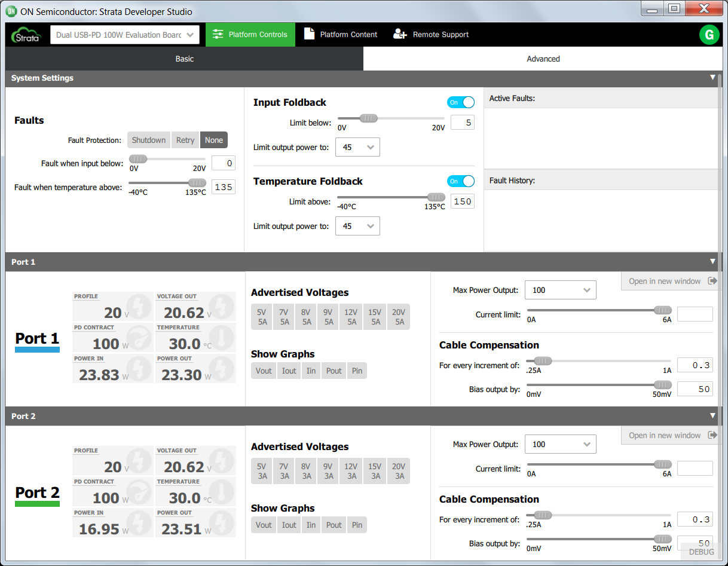
Task: Click Port 2 Open in new window icon
Action: 712,435
